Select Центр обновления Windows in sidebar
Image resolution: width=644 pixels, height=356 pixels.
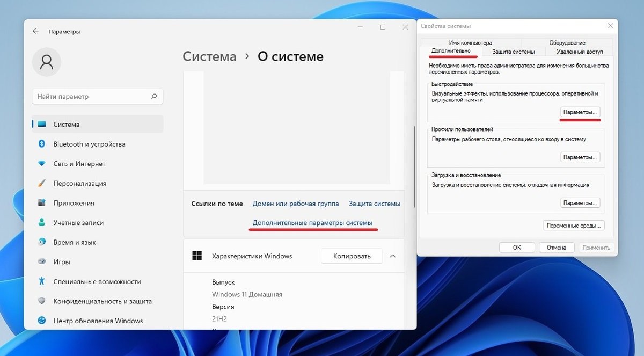point(98,321)
